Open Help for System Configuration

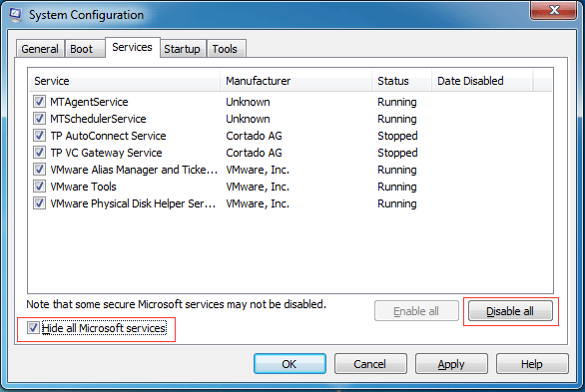point(532,364)
